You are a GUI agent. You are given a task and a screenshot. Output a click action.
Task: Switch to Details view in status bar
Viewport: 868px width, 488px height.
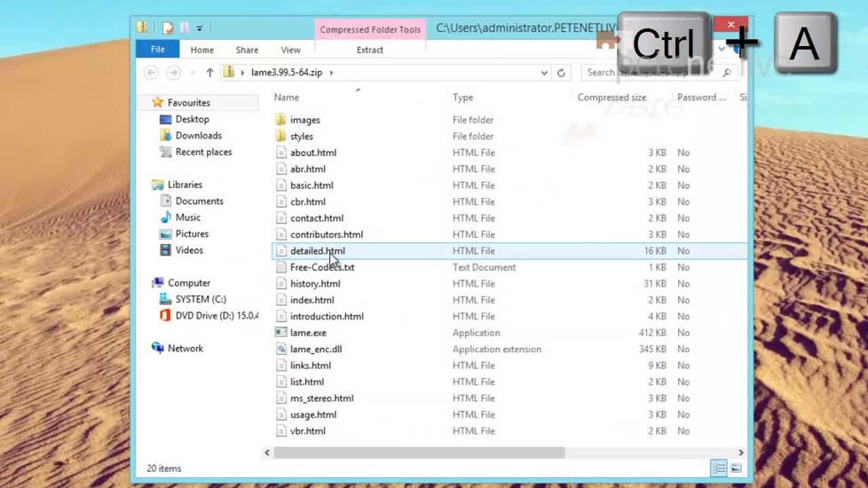719,468
